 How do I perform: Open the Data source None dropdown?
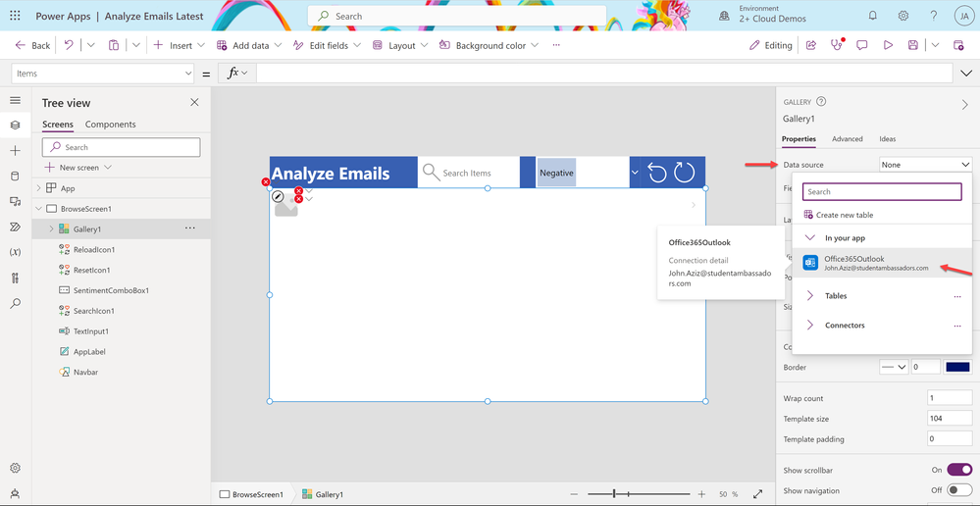(925, 165)
